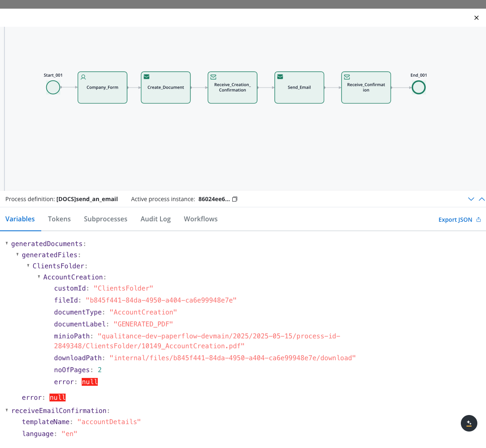Image resolution: width=486 pixels, height=448 pixels.
Task: Click the Export JSON link
Action: pos(455,220)
